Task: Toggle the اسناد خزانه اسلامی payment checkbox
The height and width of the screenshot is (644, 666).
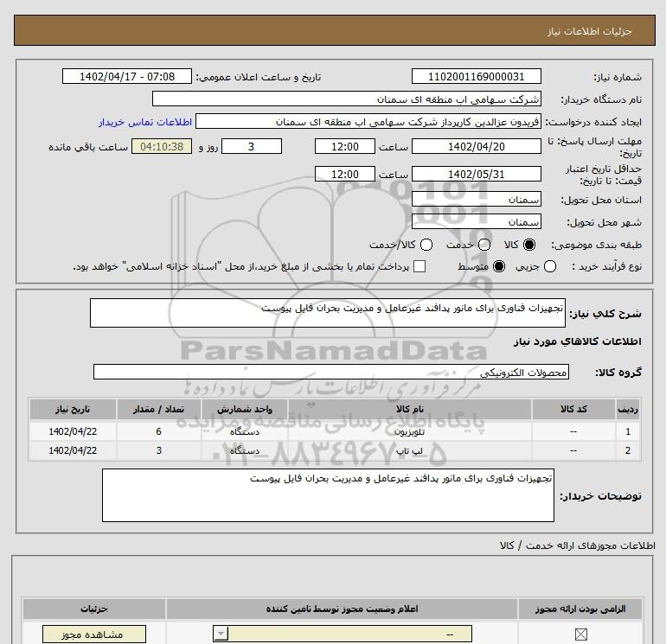Action: (x=419, y=266)
